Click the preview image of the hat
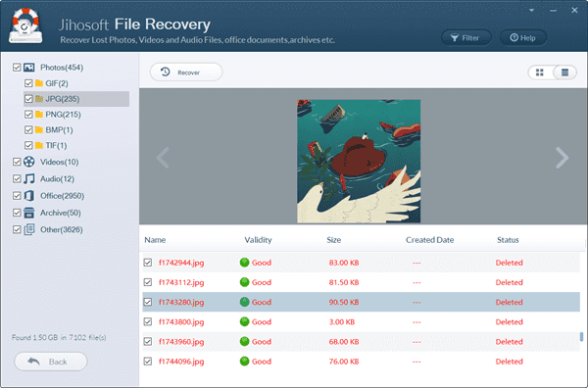Screen dimensions: 588x388 coord(359,162)
